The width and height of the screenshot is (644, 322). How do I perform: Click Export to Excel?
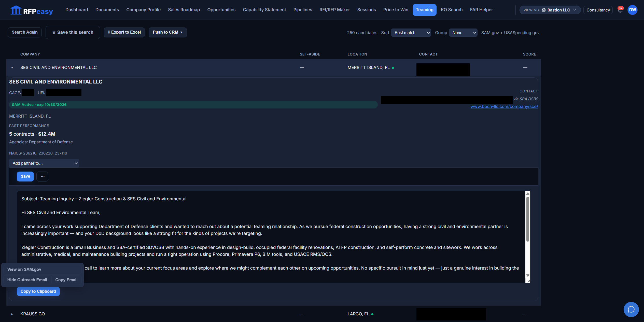coord(124,32)
